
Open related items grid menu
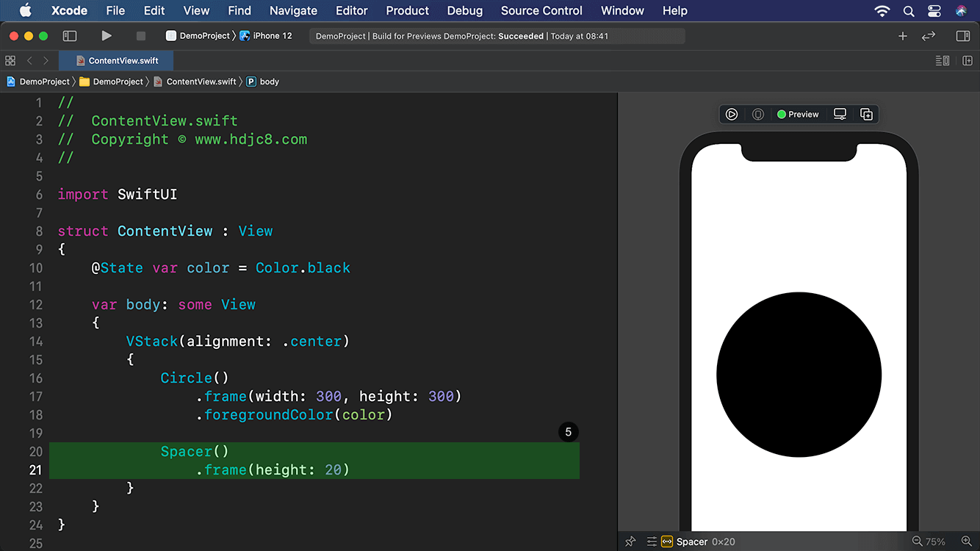click(10, 60)
